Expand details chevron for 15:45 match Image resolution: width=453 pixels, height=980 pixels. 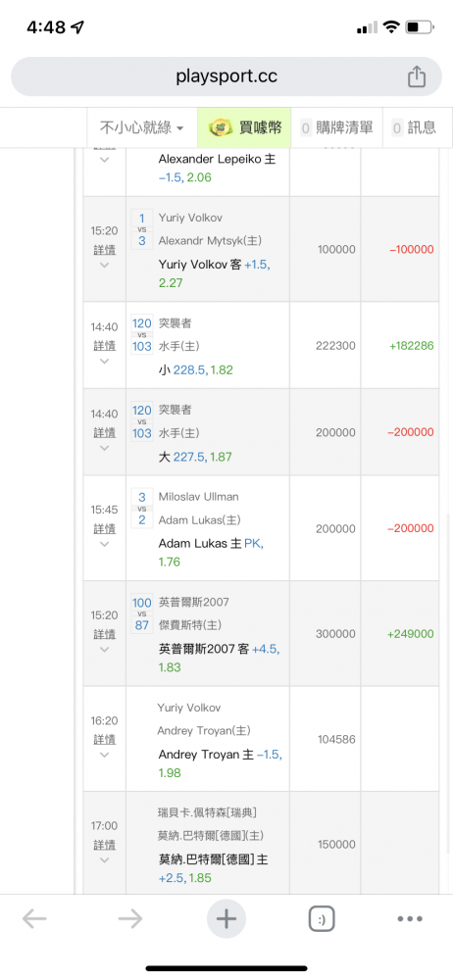105,544
